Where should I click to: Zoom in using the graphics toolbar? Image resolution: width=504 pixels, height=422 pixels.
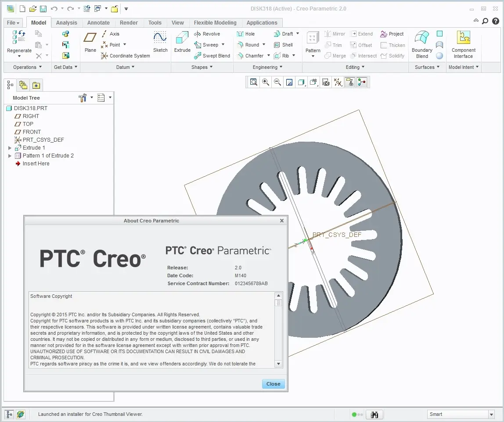pos(266,82)
